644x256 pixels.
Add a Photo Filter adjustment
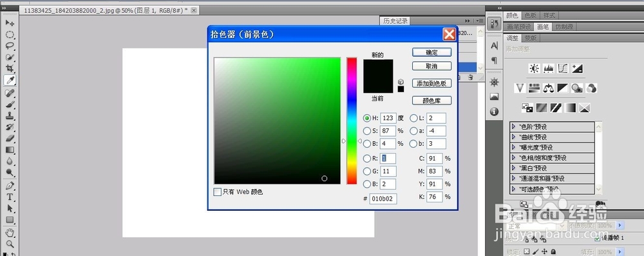tap(577, 88)
